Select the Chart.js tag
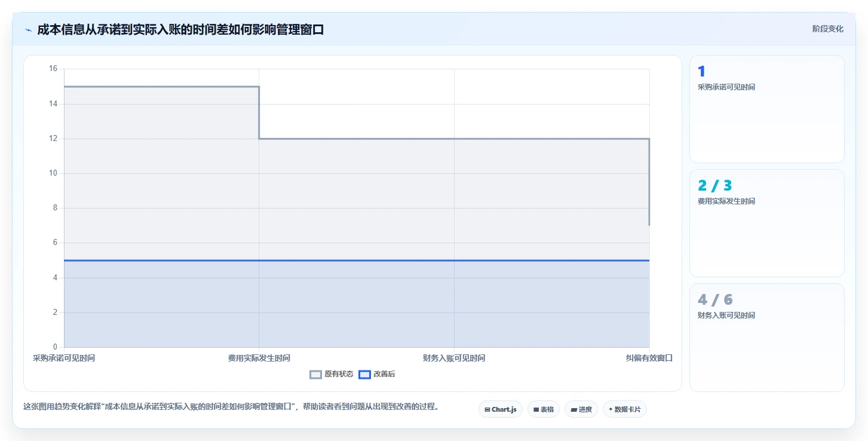868x441 pixels. [x=501, y=409]
